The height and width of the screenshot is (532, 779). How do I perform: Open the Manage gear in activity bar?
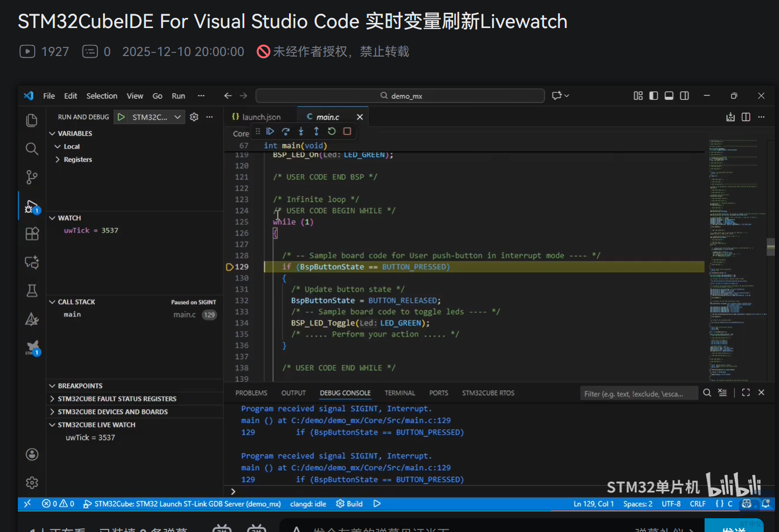point(32,482)
